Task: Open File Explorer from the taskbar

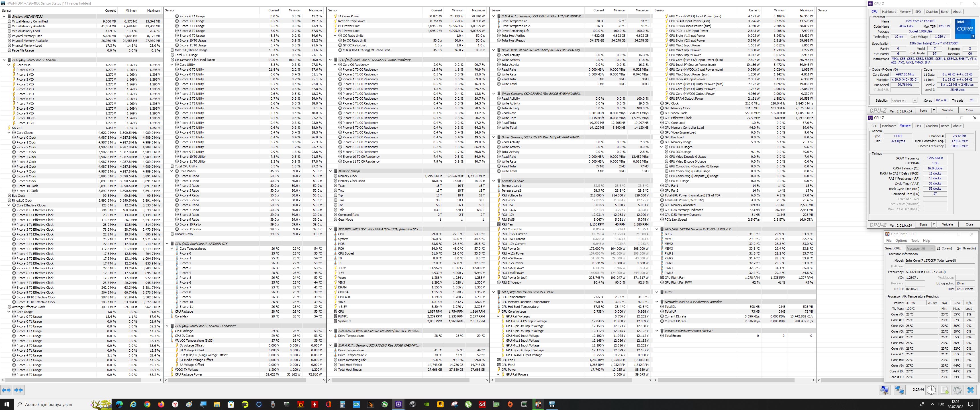Action: coord(217,404)
